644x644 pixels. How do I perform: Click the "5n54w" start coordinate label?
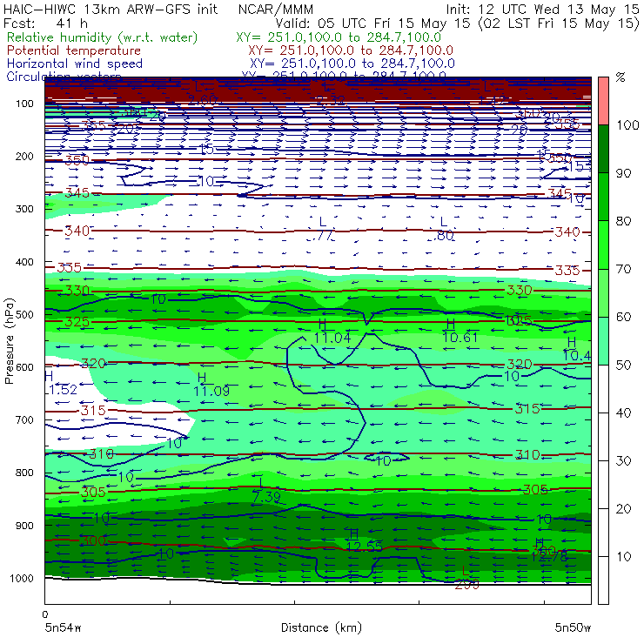(x=64, y=627)
